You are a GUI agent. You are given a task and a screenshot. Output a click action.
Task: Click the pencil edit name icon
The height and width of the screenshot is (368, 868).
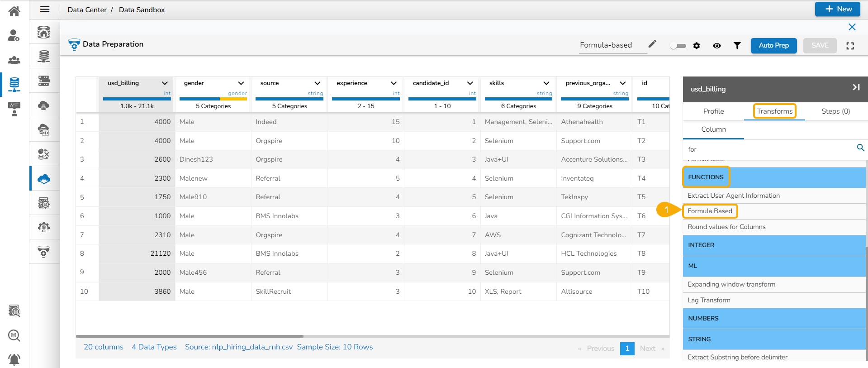tap(652, 44)
